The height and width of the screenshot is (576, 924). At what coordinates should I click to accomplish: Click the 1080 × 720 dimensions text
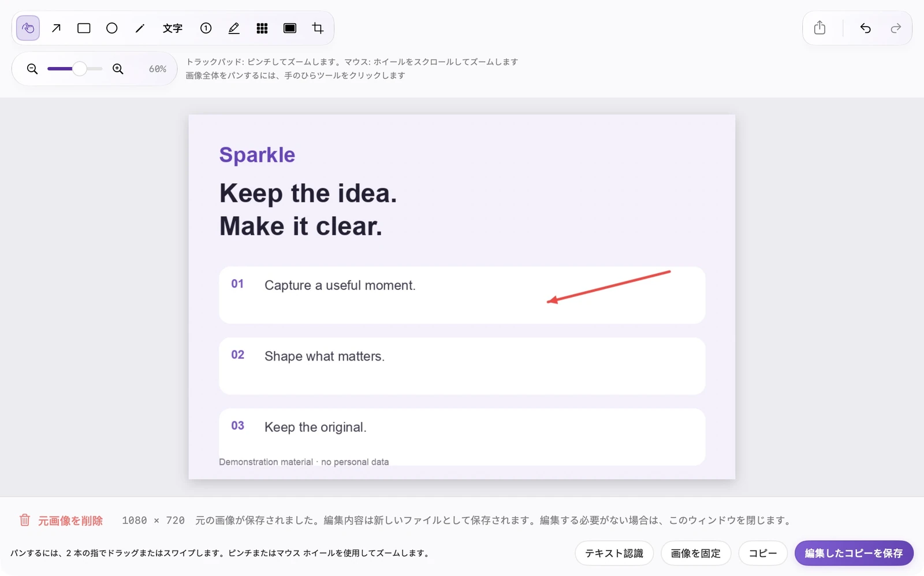pyautogui.click(x=153, y=521)
